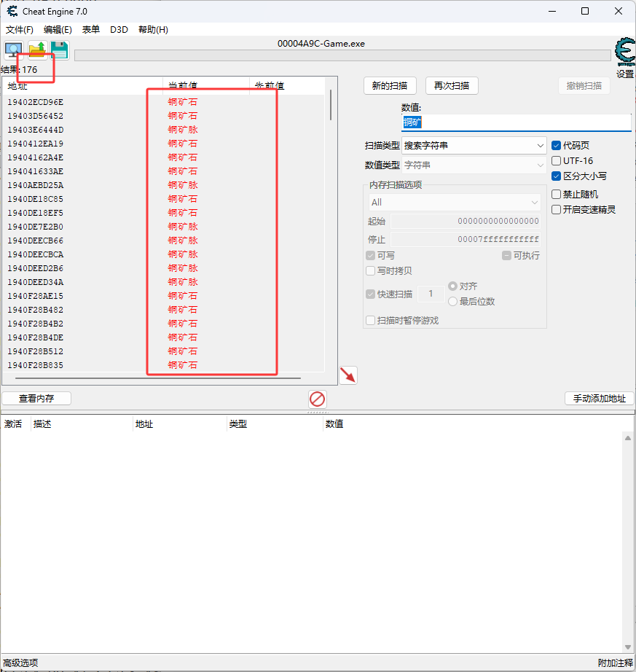
Task: Click the 查看内存 button
Action: click(x=36, y=399)
